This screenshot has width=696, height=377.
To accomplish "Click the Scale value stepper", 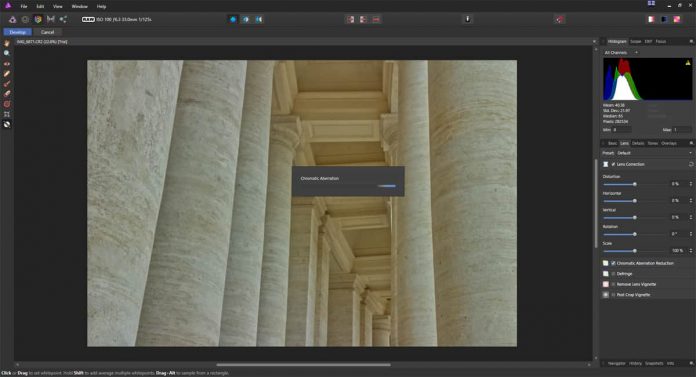I will [690, 251].
